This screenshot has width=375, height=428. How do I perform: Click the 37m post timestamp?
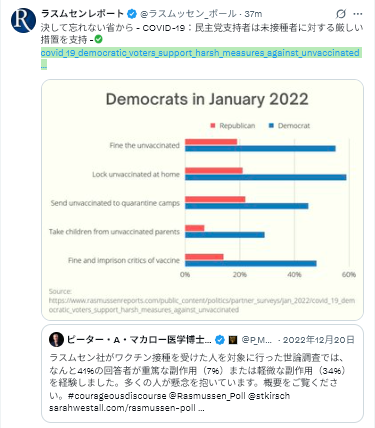tap(253, 14)
